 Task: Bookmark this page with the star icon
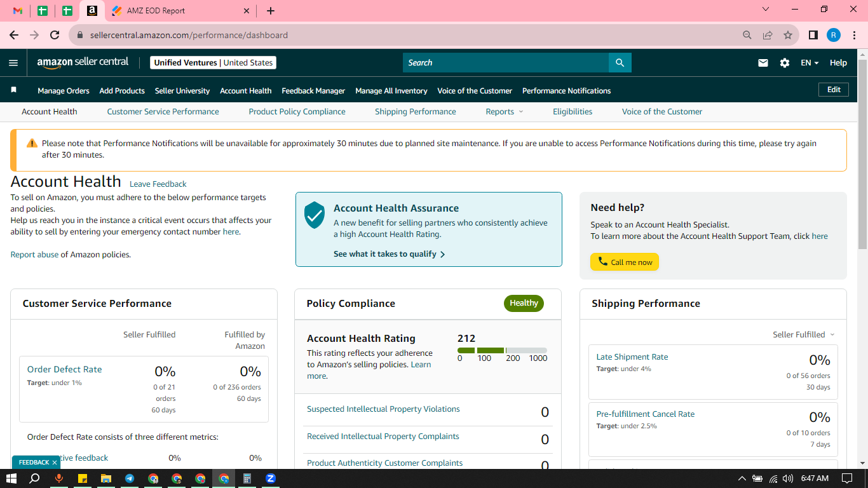pyautogui.click(x=788, y=35)
